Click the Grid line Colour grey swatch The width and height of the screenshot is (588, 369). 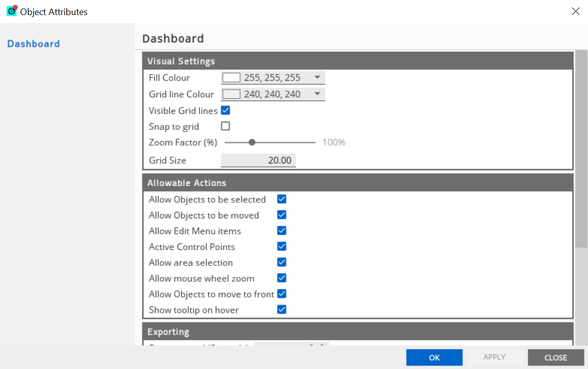click(x=231, y=94)
